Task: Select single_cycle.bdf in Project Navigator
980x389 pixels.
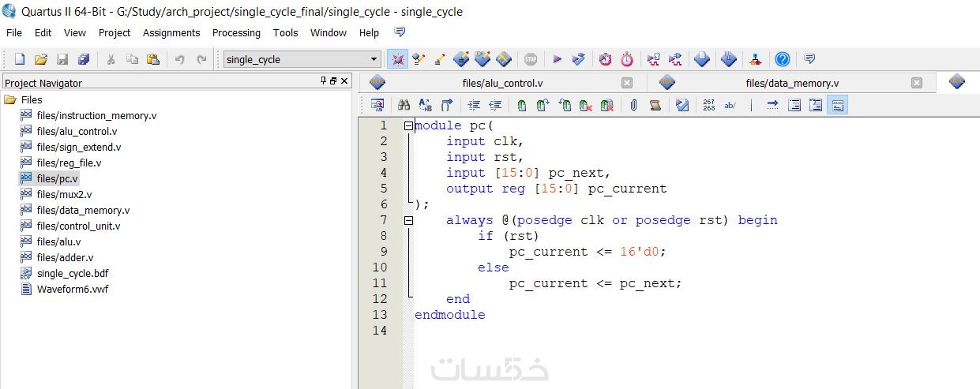Action: (x=73, y=273)
